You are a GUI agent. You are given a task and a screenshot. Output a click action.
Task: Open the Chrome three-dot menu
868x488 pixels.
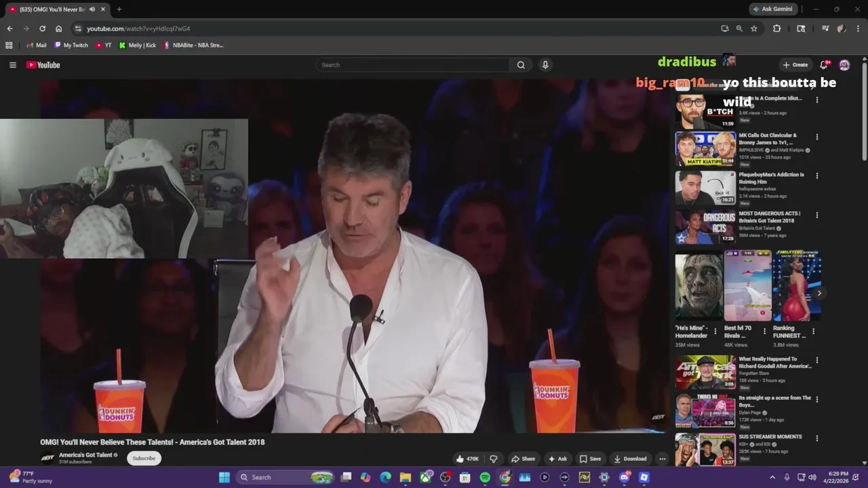click(858, 28)
